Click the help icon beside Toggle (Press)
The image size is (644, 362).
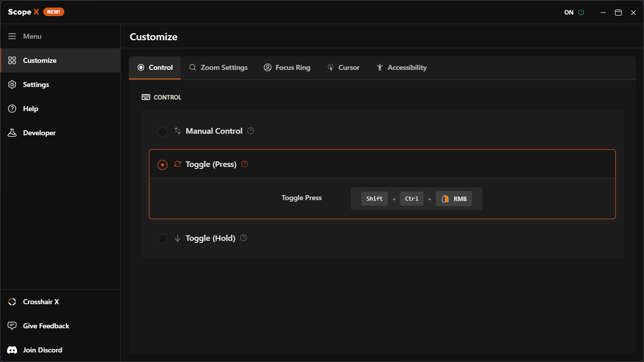click(245, 163)
